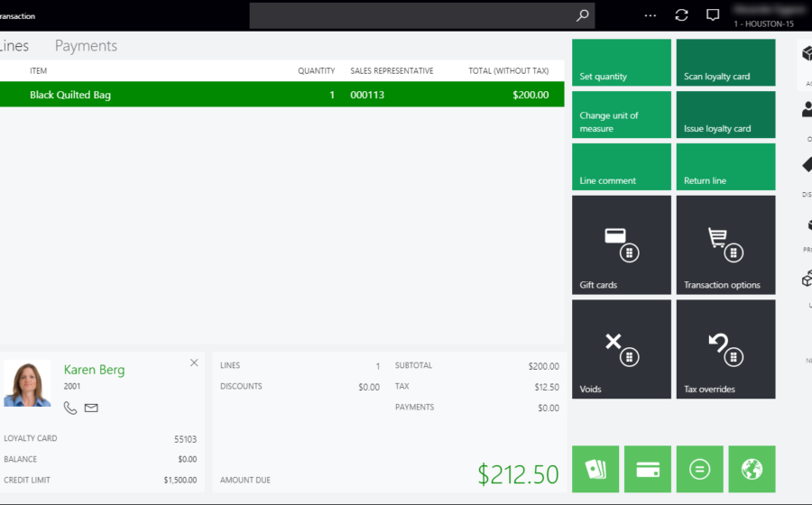Viewport: 812px width, 505px height.
Task: Click the globe currency icon button
Action: click(752, 469)
